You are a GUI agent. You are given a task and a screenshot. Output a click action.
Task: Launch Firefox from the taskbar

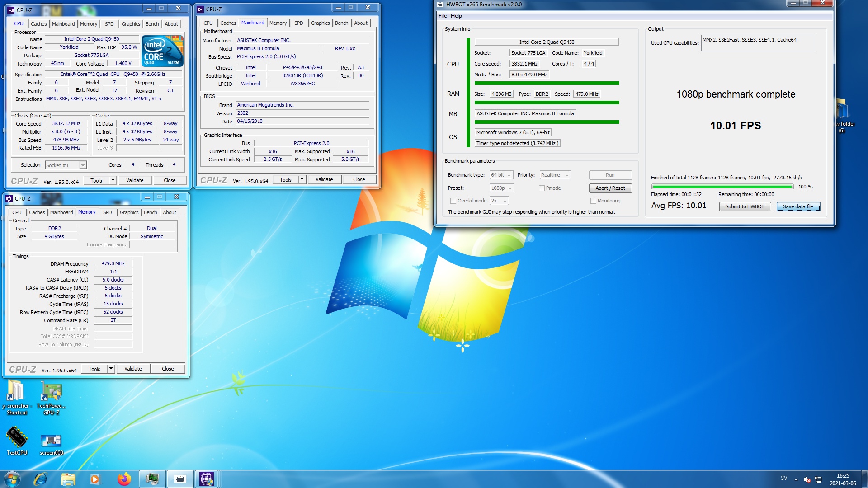tap(124, 479)
